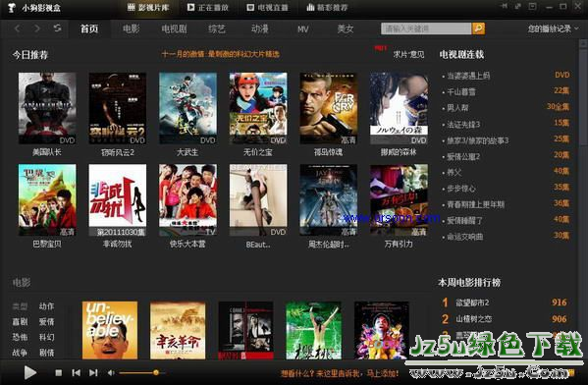588x385 pixels.
Task: Open the unbelievable movie poster
Action: [x=110, y=330]
